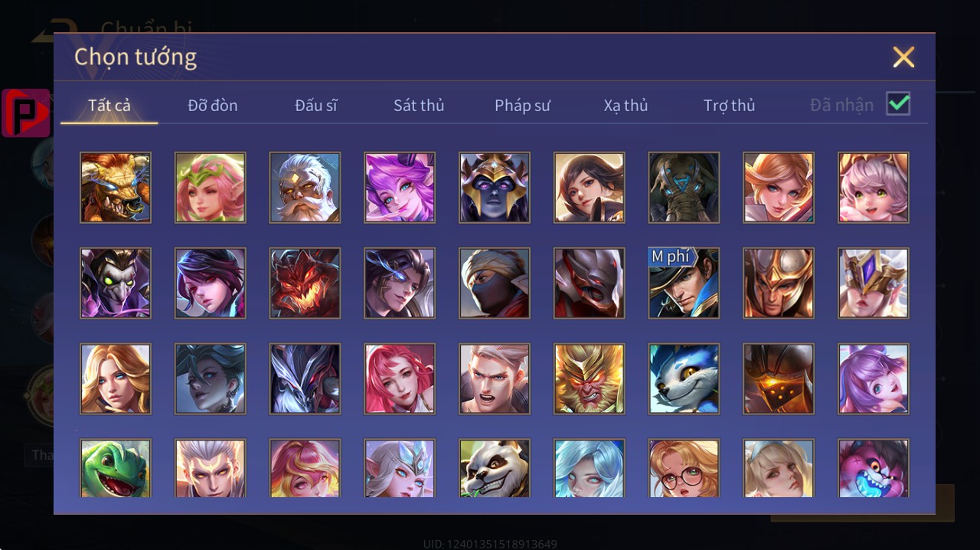Image resolution: width=980 pixels, height=550 pixels.
Task: Select the green chameleon hero
Action: (x=116, y=468)
